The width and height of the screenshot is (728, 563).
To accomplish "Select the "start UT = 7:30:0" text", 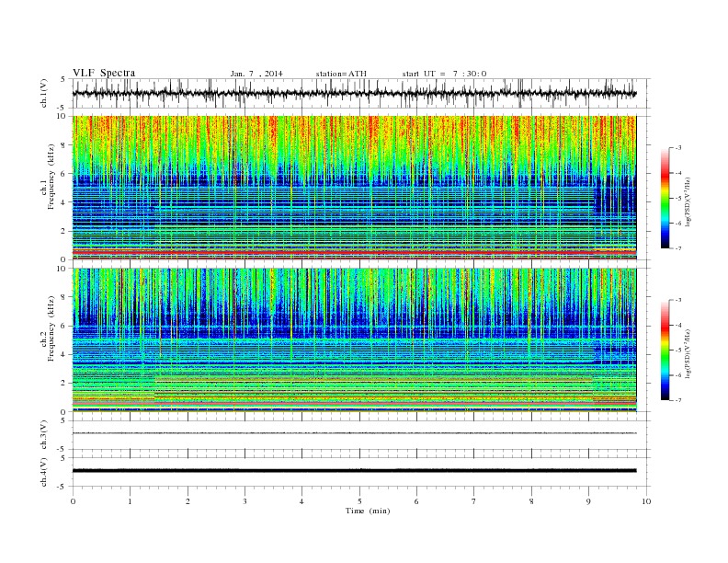I will tap(444, 74).
